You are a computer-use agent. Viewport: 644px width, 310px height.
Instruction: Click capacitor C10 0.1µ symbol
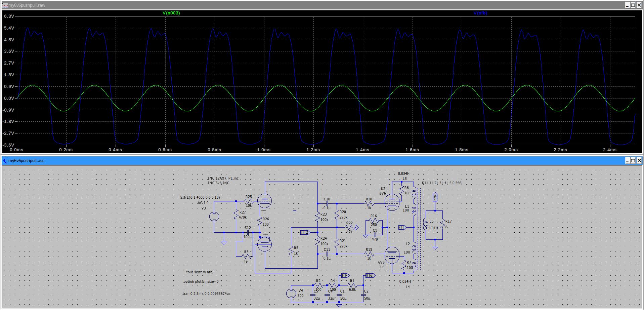click(327, 203)
